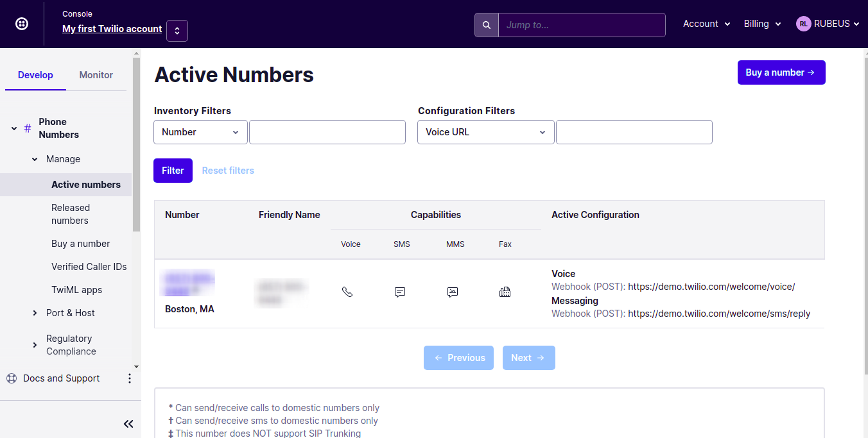The image size is (868, 438).
Task: Click the Capabilities column header
Action: (436, 215)
